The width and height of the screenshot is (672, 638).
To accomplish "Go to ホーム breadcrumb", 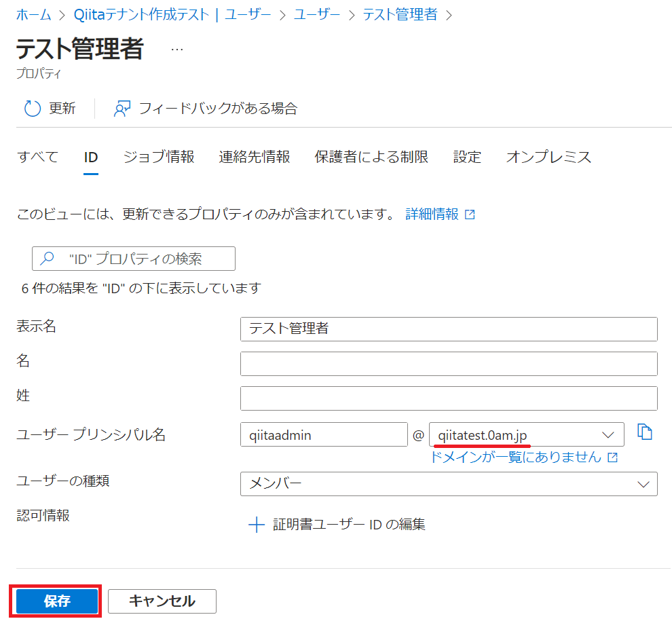I will click(x=34, y=14).
